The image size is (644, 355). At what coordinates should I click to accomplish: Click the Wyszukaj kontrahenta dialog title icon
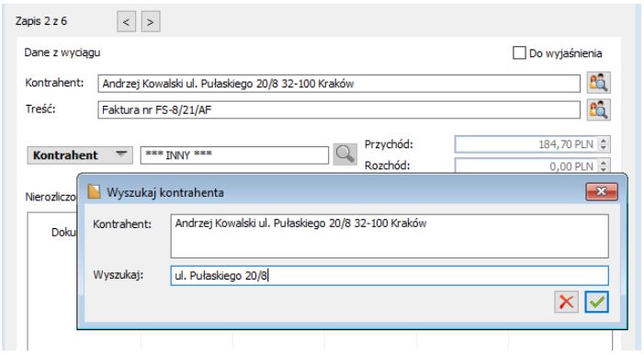pos(94,191)
